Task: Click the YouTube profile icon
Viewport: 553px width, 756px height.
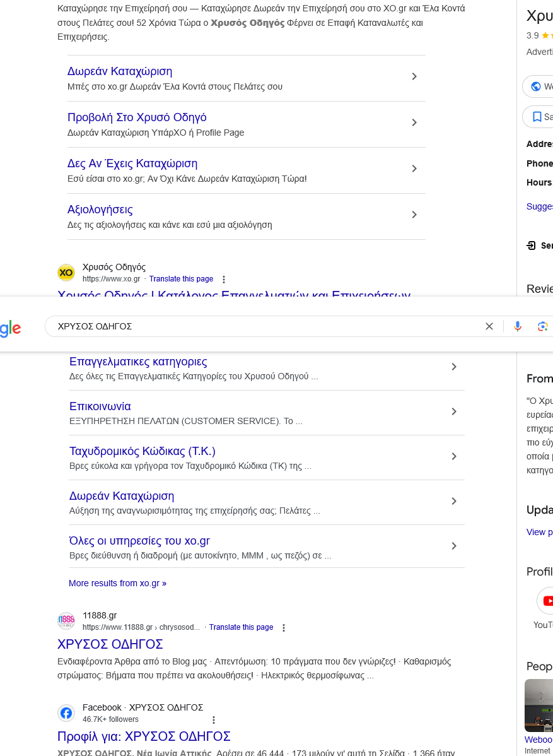Action: coord(546,601)
